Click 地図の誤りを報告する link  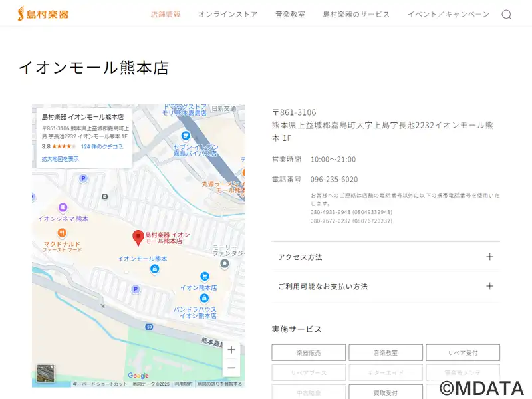coord(220,384)
